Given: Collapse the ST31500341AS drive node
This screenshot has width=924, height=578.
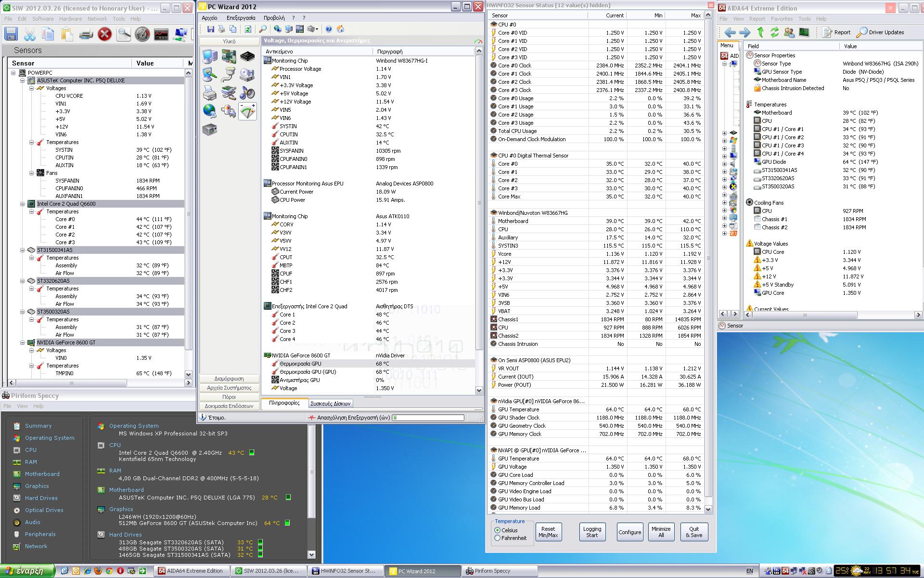Looking at the screenshot, I should [23, 250].
